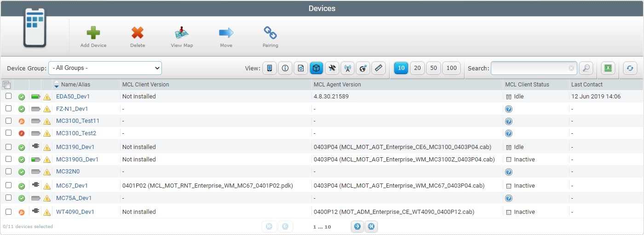Sort by the Name/Alias column

point(75,85)
